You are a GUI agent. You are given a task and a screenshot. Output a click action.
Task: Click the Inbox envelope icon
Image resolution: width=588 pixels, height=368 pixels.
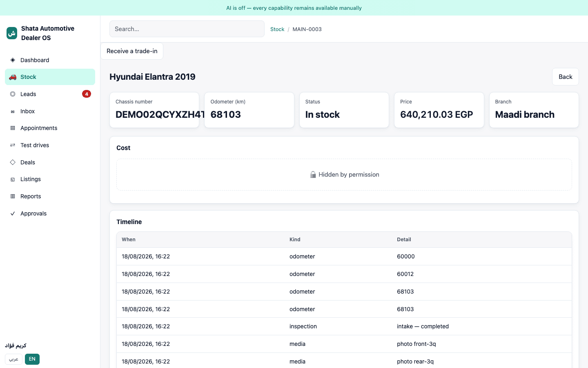(13, 111)
